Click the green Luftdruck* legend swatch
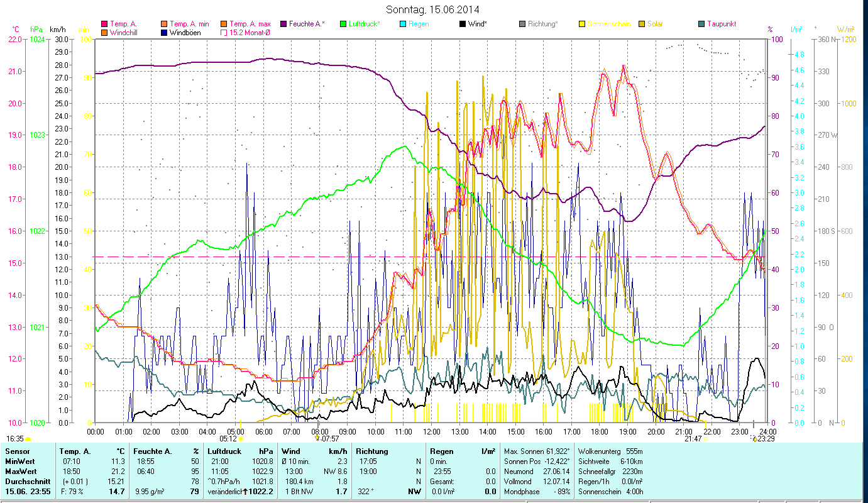This screenshot has width=868, height=503. pos(343,24)
